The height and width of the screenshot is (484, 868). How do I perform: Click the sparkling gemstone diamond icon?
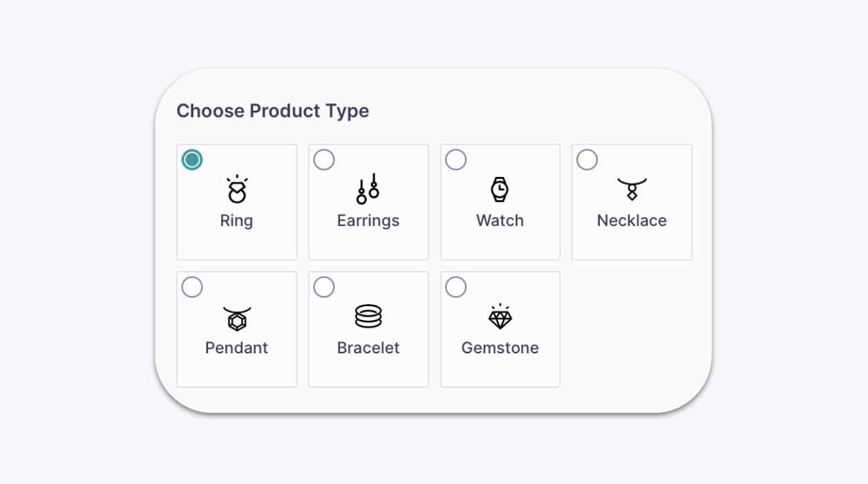click(x=500, y=316)
